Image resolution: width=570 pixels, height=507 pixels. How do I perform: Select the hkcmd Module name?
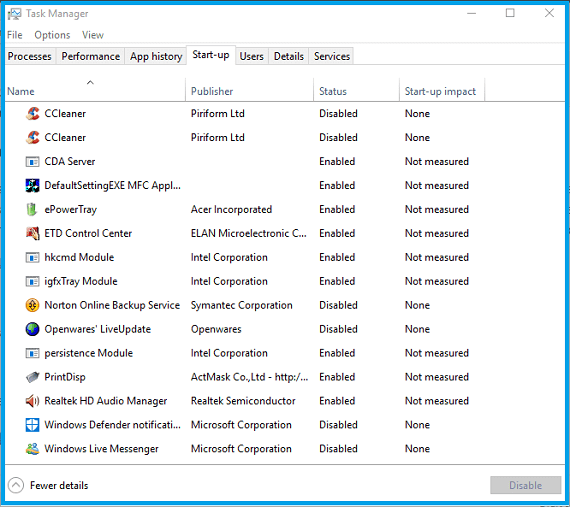79,257
